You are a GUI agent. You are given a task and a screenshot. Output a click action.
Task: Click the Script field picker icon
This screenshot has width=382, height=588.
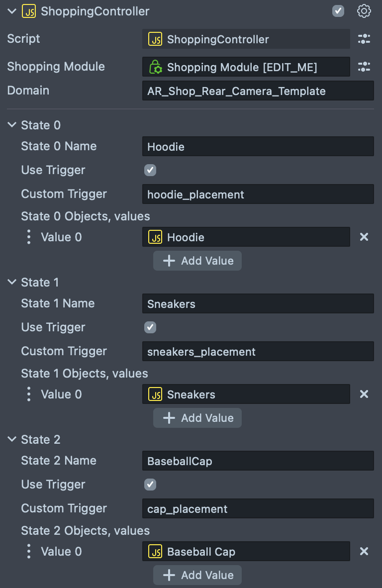tap(364, 39)
